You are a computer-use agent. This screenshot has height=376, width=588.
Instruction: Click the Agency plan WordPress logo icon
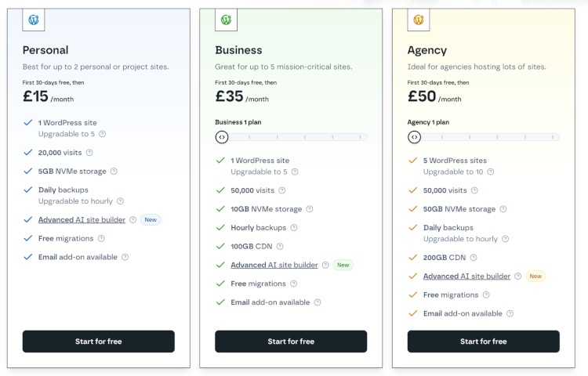point(419,20)
